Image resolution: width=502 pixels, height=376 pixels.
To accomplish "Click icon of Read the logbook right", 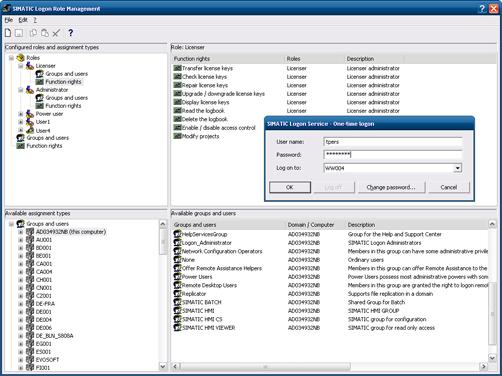I will point(177,111).
